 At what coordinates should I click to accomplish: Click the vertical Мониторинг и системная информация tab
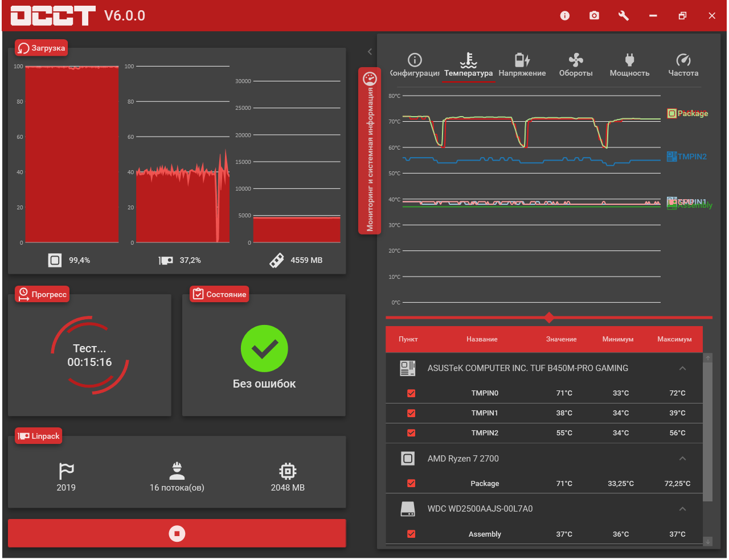(x=370, y=151)
